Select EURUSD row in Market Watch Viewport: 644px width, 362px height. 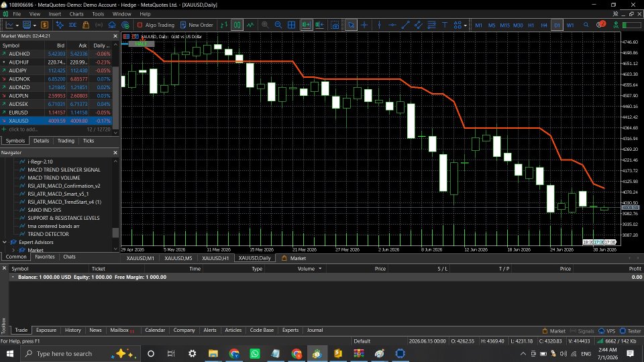[x=56, y=113]
